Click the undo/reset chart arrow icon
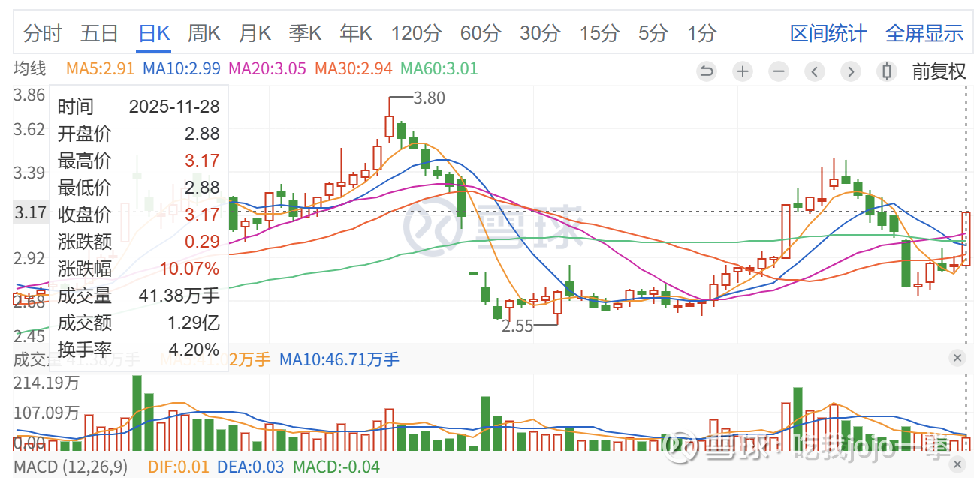The image size is (980, 478). tap(707, 71)
